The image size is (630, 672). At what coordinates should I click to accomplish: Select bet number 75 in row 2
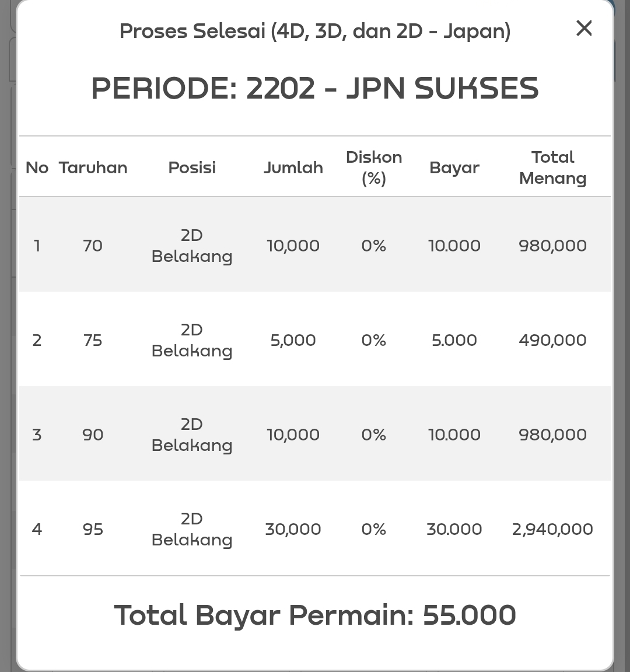[93, 340]
